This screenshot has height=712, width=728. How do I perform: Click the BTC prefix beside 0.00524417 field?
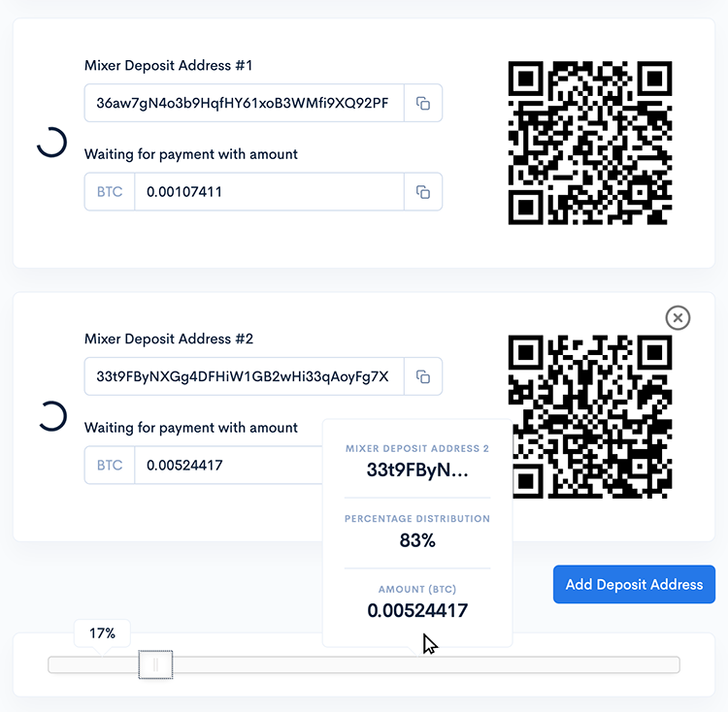coord(110,466)
